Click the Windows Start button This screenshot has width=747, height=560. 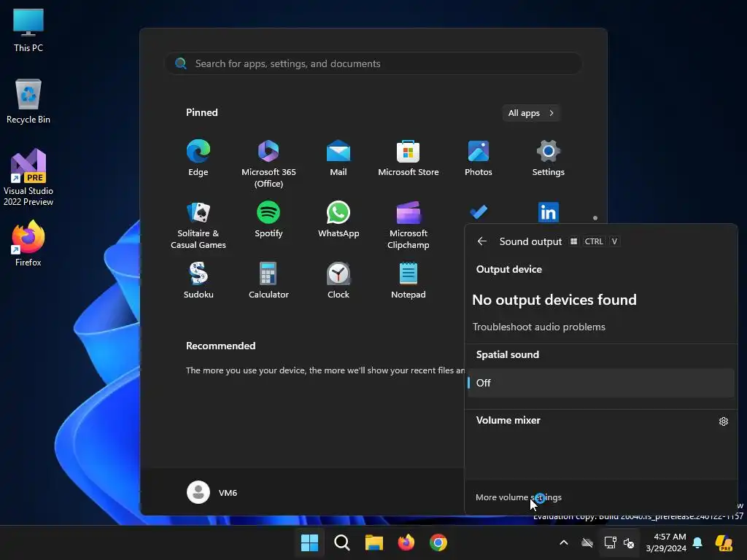coord(309,542)
